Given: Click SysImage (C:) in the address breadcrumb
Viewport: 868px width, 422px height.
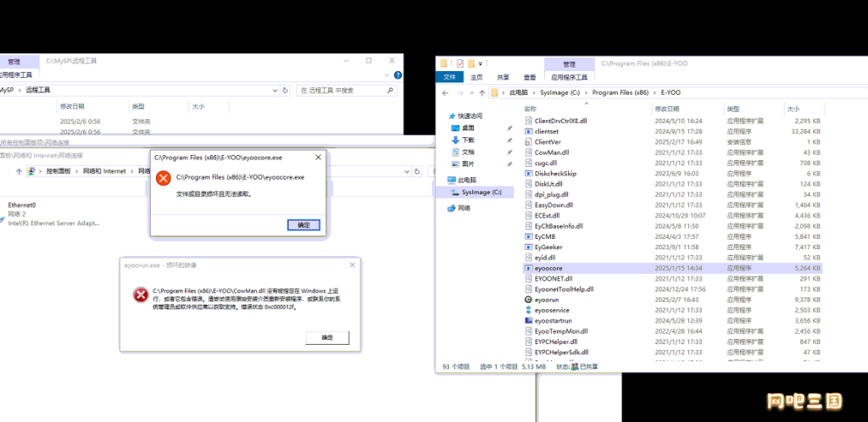Looking at the screenshot, I should coord(559,93).
